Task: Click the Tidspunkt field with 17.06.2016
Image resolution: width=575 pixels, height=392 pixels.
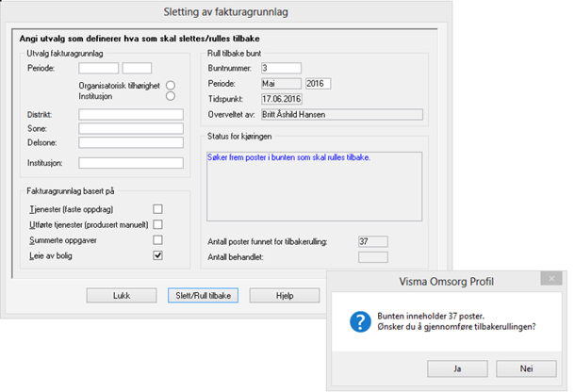Action: click(281, 99)
